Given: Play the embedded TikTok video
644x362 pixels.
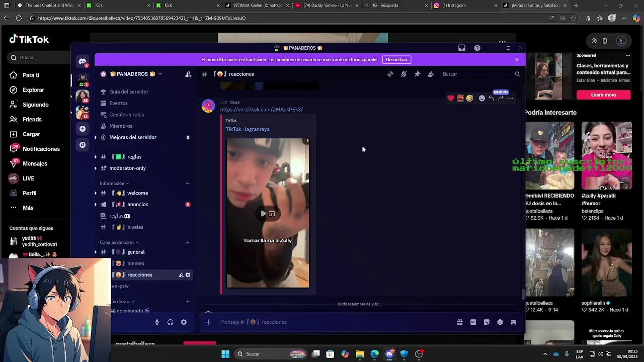Looking at the screenshot, I should pyautogui.click(x=263, y=214).
